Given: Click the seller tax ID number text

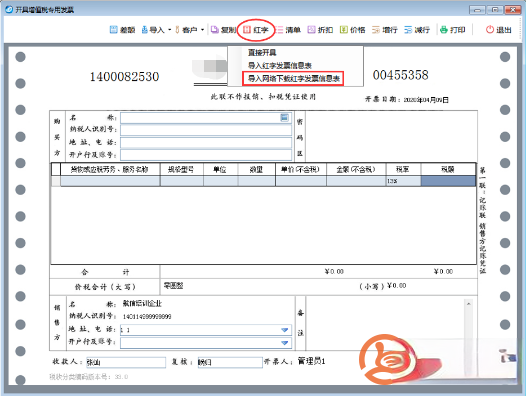Looking at the screenshot, I should click(147, 316).
